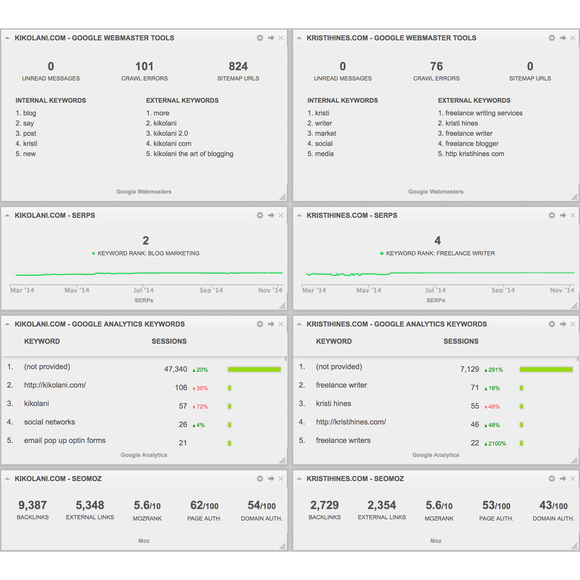This screenshot has width=580, height=580.
Task: Click resize handle of Kristihines.com SERPs widget
Action: [x=574, y=306]
